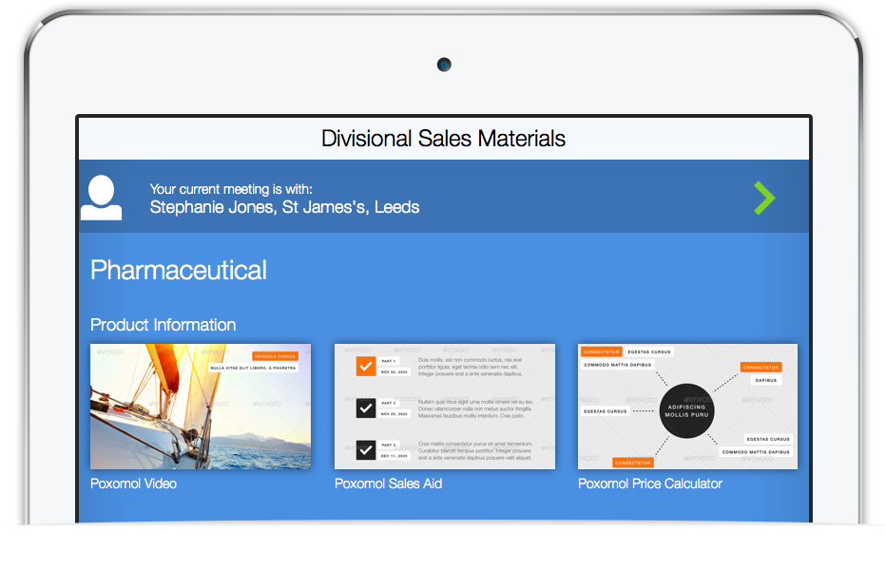This screenshot has height=588, width=886.
Task: Click the bottom orange Consectetur label
Action: pyautogui.click(x=633, y=463)
